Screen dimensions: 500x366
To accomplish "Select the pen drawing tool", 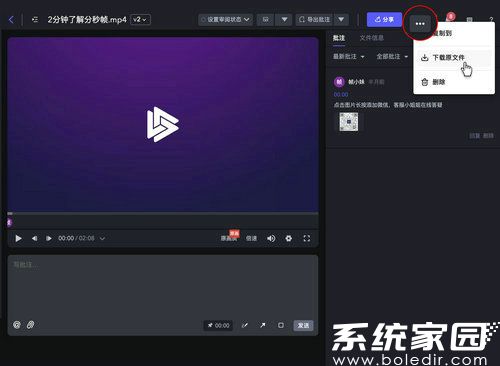I will [244, 325].
